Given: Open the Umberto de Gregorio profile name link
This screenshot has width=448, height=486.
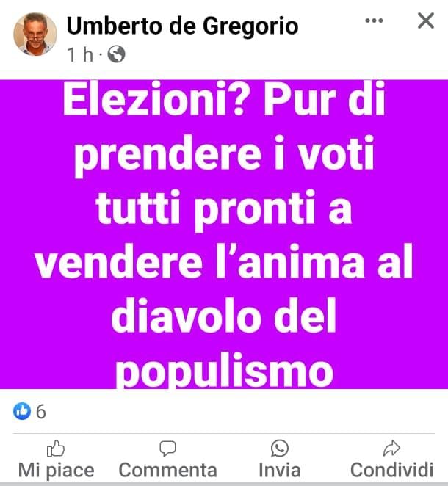Looking at the screenshot, I should [x=182, y=26].
